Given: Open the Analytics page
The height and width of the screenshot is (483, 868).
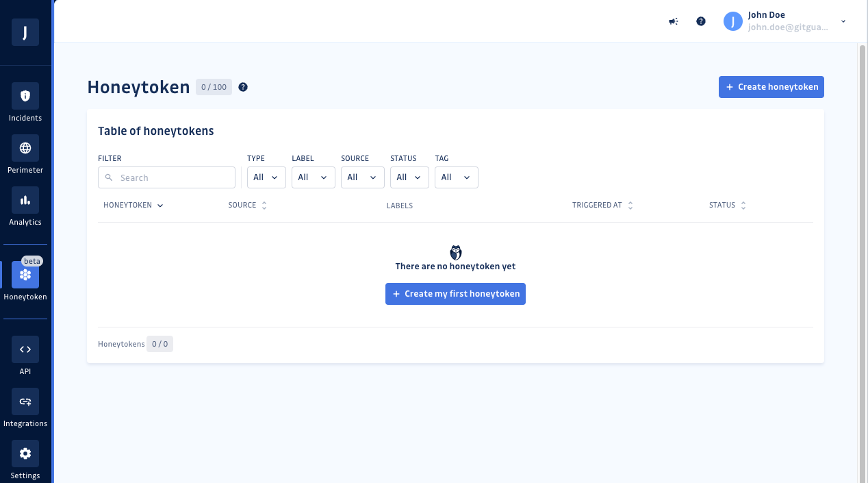Looking at the screenshot, I should click(x=25, y=206).
